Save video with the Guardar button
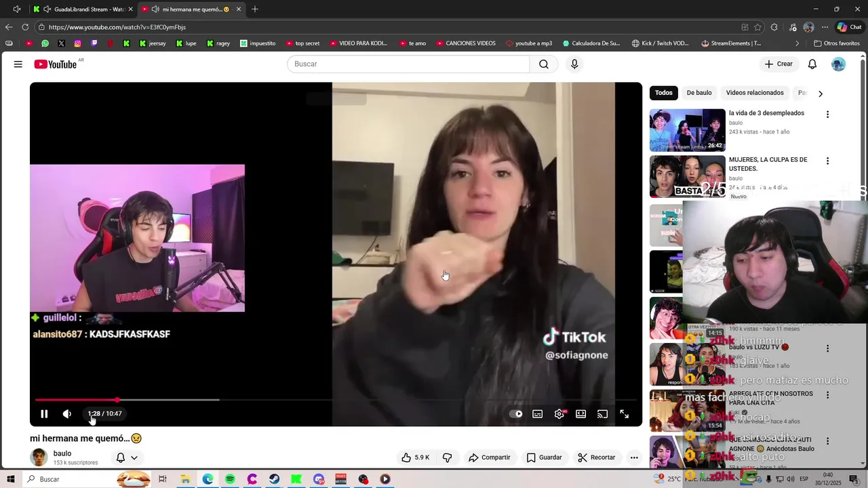This screenshot has height=488, width=868. click(x=545, y=457)
